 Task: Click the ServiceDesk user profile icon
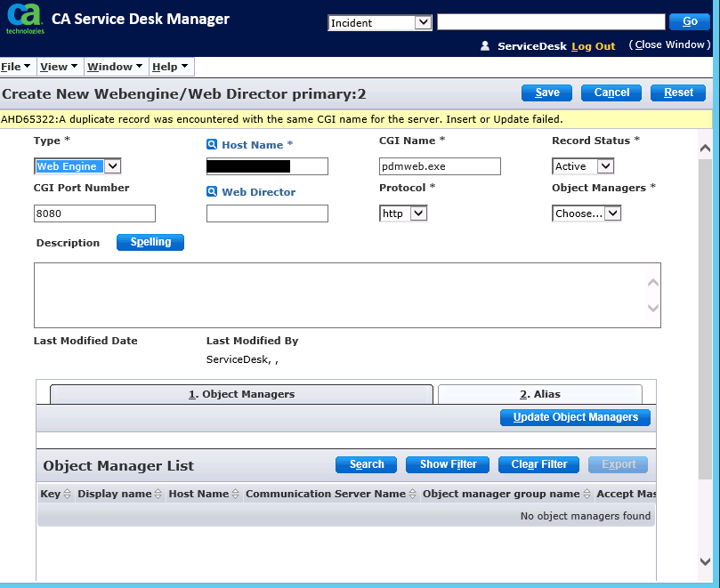point(485,46)
